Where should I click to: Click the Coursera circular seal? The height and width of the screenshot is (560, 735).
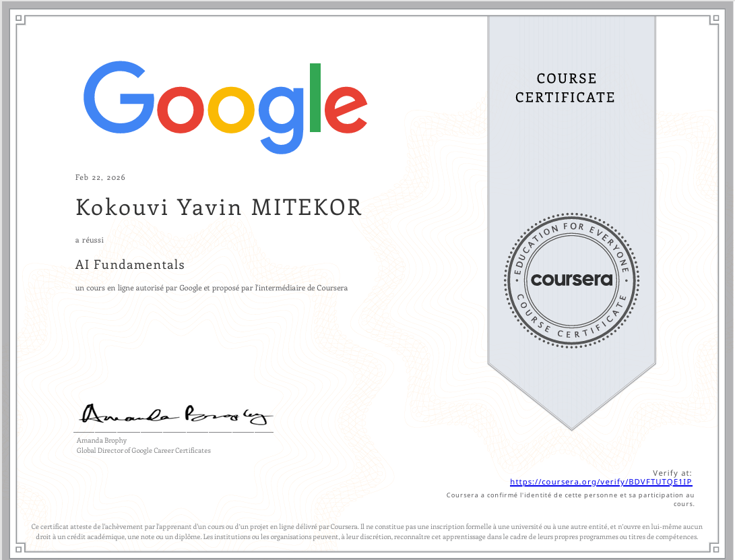(571, 278)
